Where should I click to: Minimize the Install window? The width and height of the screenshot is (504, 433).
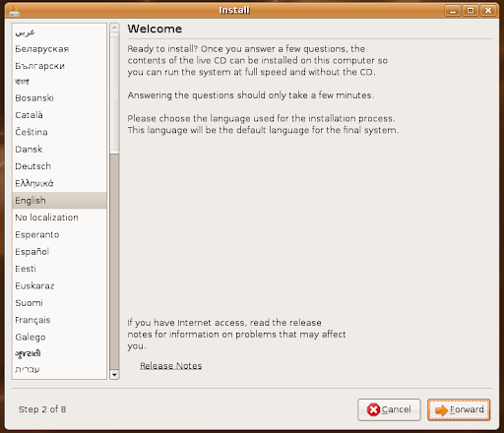[x=453, y=11]
